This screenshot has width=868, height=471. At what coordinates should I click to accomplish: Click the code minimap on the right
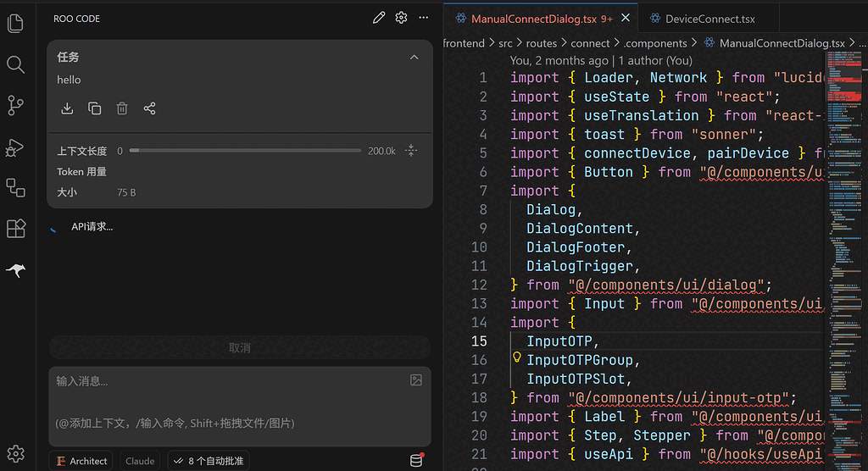tap(843, 260)
